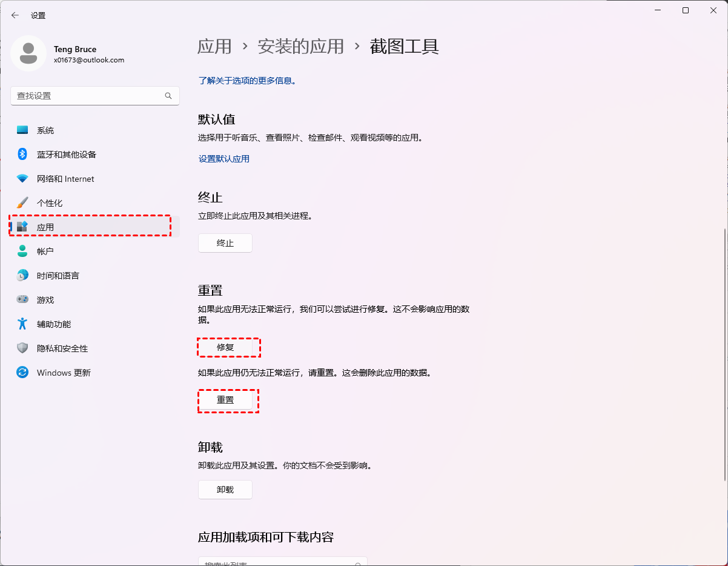Click the back arrow in Settings title bar
The height and width of the screenshot is (566, 728).
pos(15,15)
